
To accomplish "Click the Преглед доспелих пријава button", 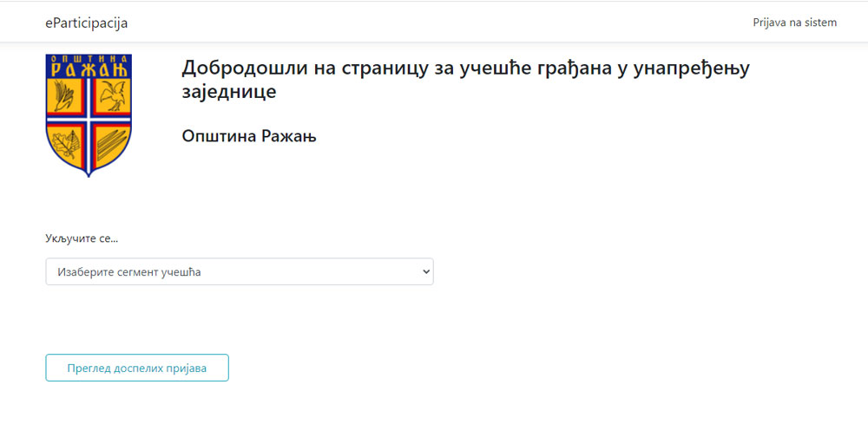I will click(137, 368).
